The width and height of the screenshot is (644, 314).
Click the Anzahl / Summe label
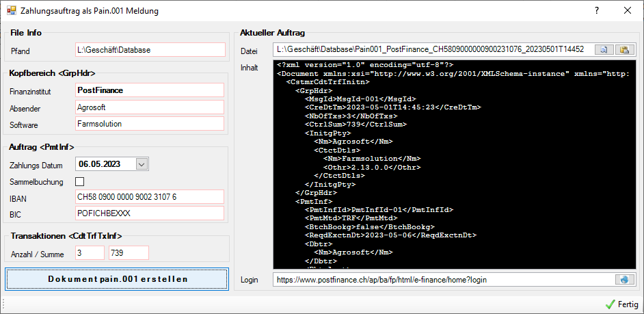(36, 254)
